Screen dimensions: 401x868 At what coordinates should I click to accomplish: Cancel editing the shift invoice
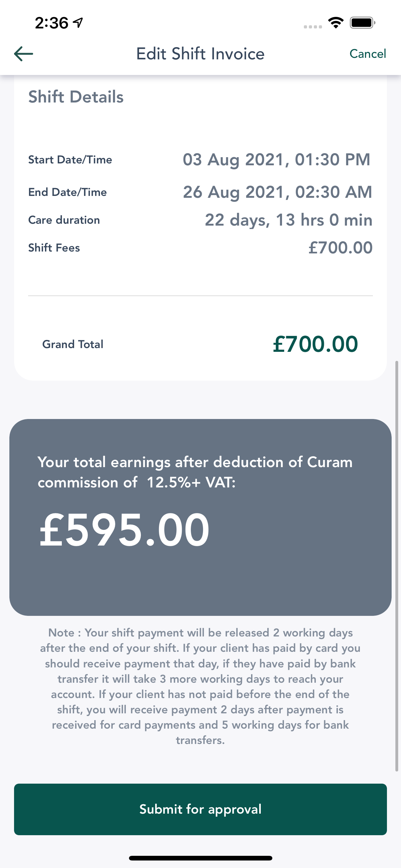(368, 53)
